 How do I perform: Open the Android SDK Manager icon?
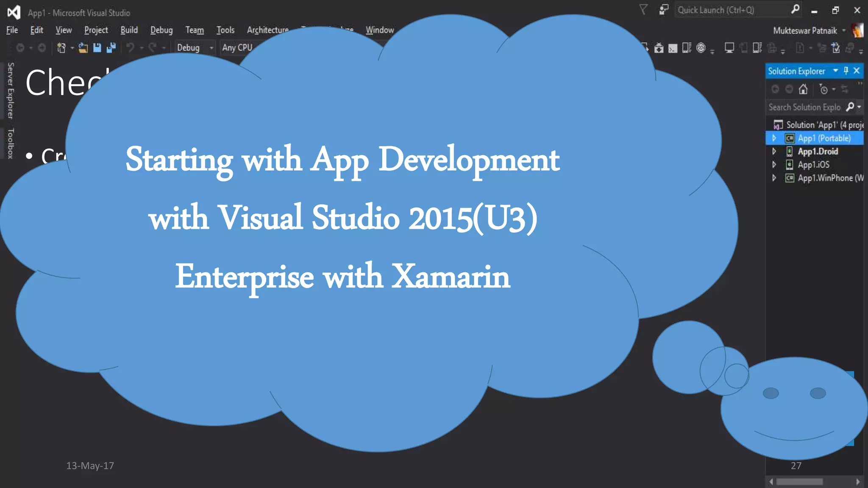(x=659, y=48)
